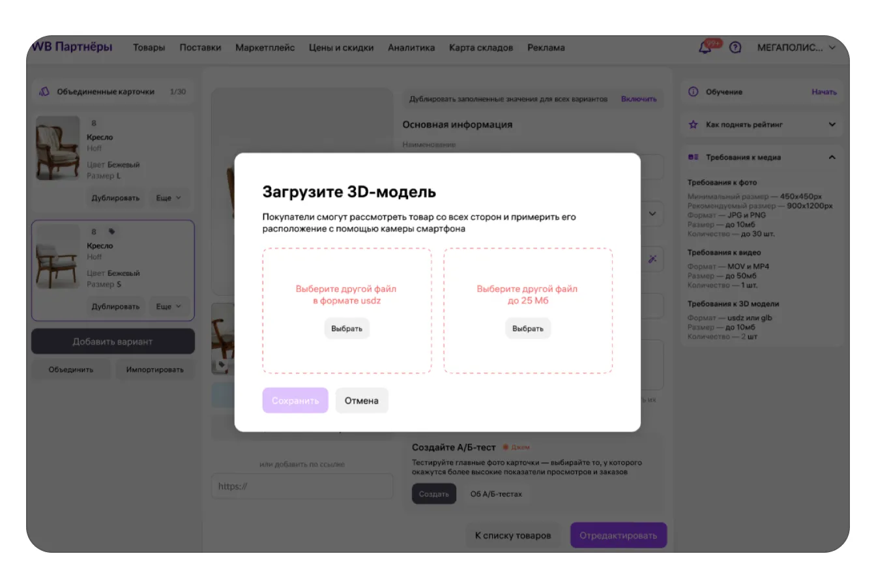Collapse the Требования к медиа section
Screen dimensions: 876x588
(832, 157)
